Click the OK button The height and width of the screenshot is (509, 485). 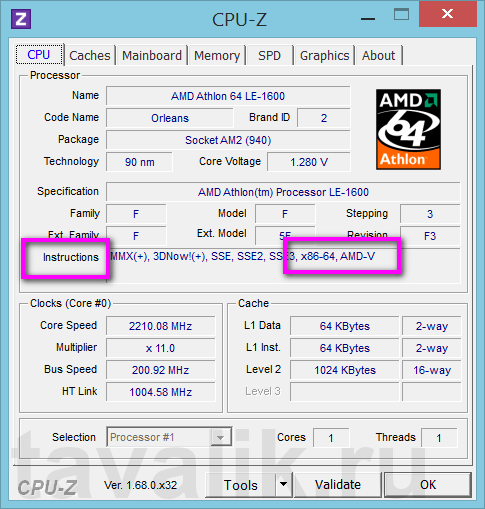click(428, 484)
